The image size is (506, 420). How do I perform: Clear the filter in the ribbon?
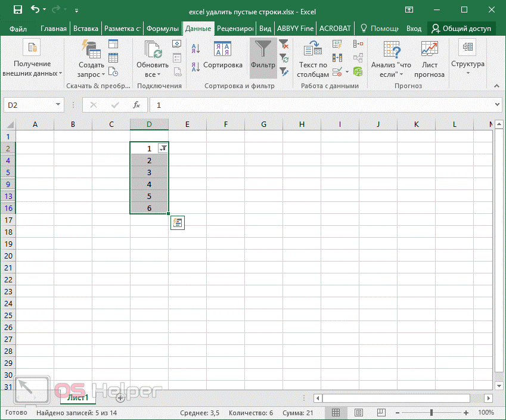pyautogui.click(x=284, y=45)
